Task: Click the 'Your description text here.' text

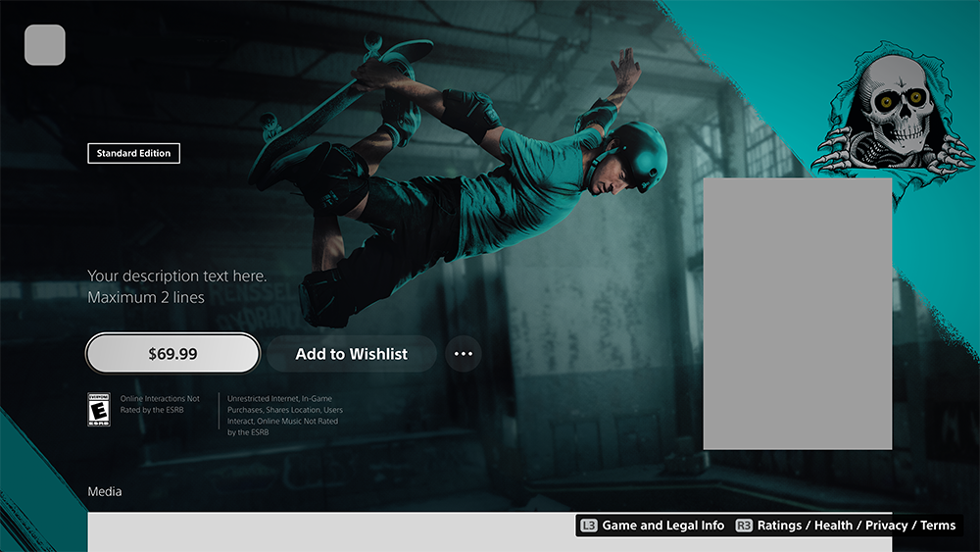Action: click(176, 276)
